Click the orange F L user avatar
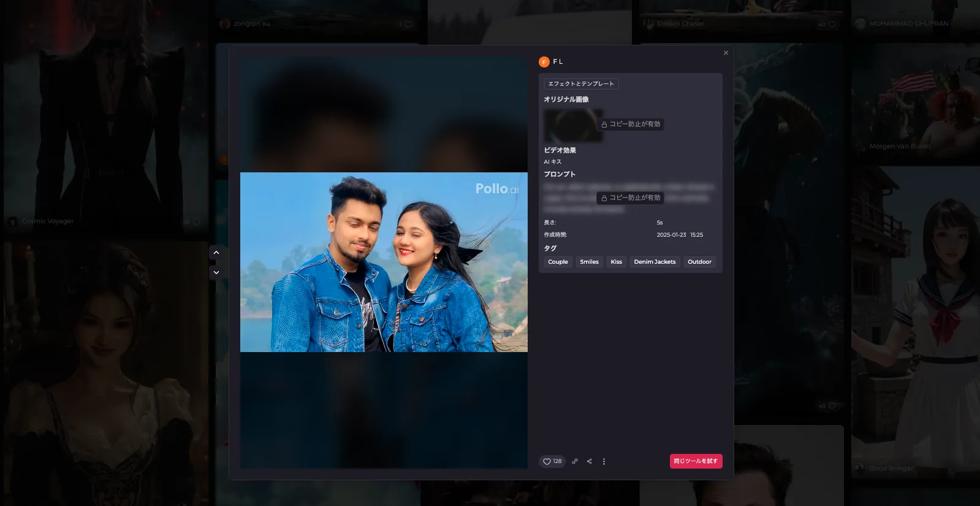The width and height of the screenshot is (980, 506). (x=544, y=62)
